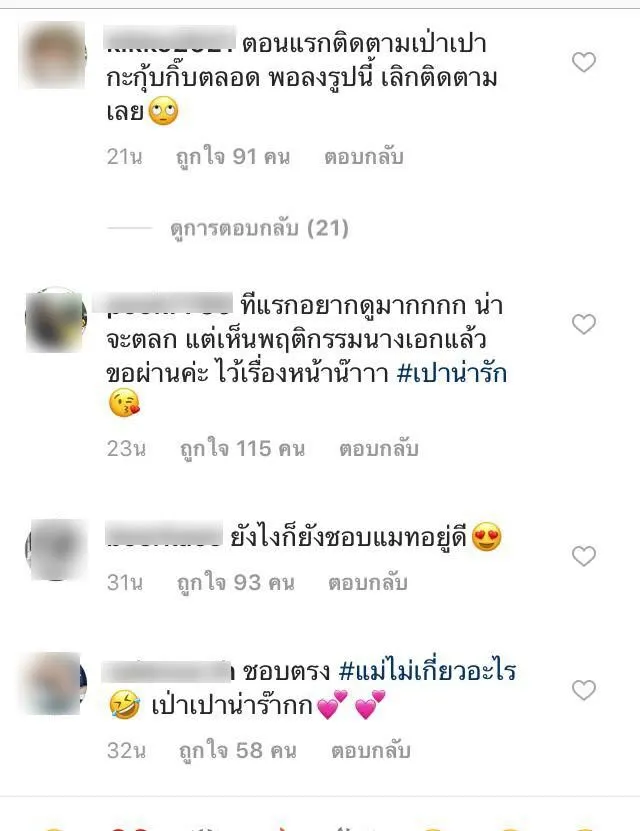Heart the comment tagged #แม่ไม่เกี่ยวอะไร
This screenshot has width=640, height=831.
(x=584, y=690)
